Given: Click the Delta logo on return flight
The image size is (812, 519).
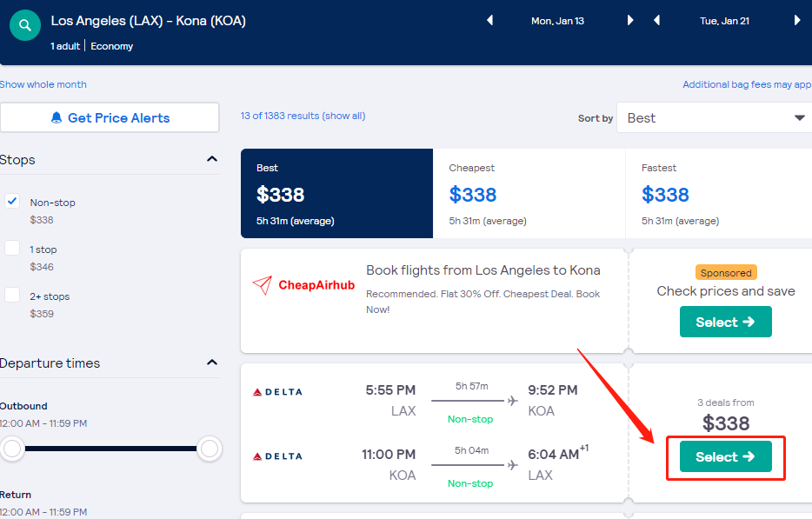Looking at the screenshot, I should tap(277, 456).
